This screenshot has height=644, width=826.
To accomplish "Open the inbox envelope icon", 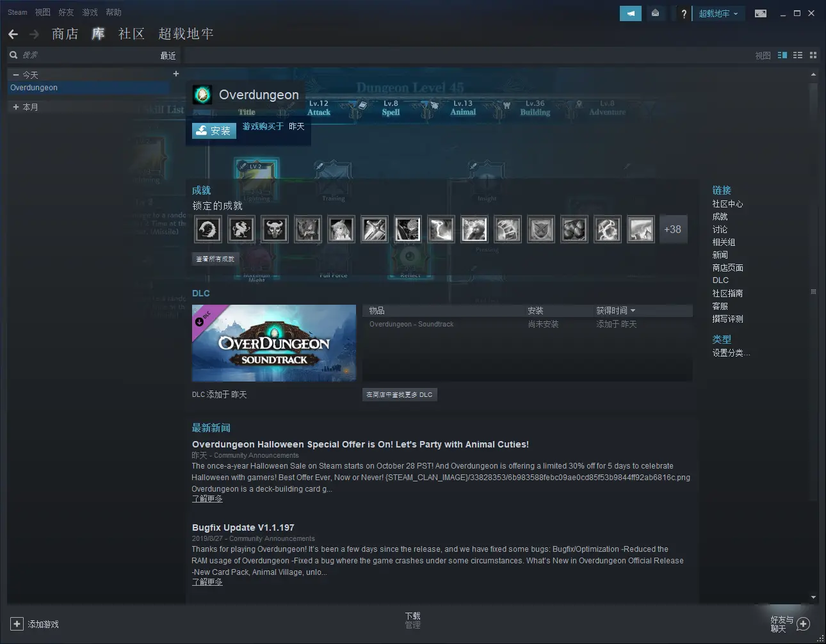I will tap(656, 13).
